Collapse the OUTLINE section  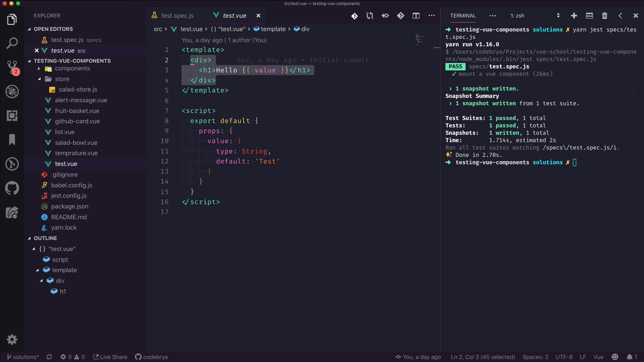coord(45,238)
